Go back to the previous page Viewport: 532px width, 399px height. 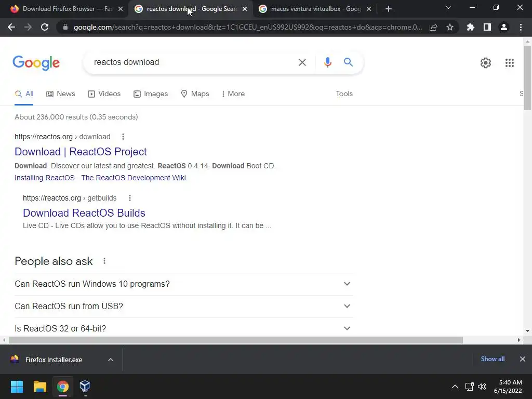coord(11,27)
